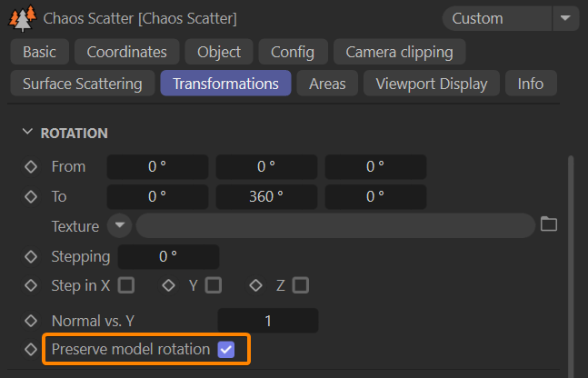The height and width of the screenshot is (378, 588).
Task: Select the Transformations tab
Action: [225, 84]
